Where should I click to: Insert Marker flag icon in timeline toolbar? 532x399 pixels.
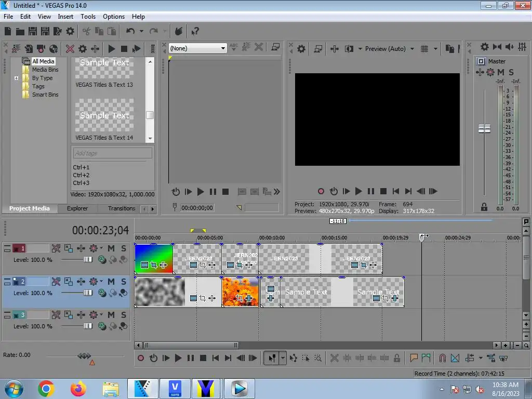414,357
